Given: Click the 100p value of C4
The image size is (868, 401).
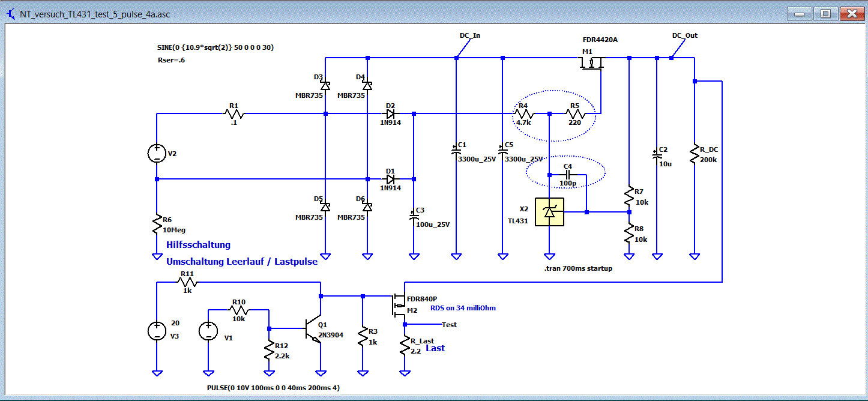Looking at the screenshot, I should pyautogui.click(x=568, y=182).
